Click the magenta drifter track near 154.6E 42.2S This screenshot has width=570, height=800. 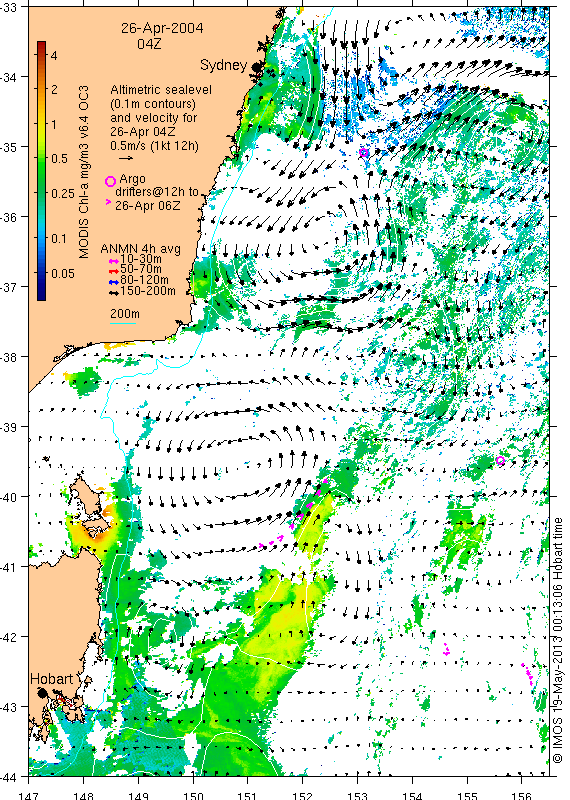[x=446, y=649]
